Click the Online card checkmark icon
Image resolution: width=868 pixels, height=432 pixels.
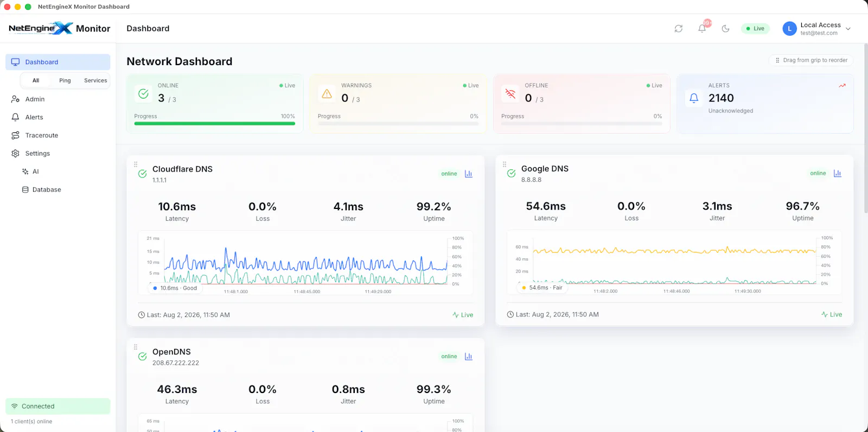(143, 94)
